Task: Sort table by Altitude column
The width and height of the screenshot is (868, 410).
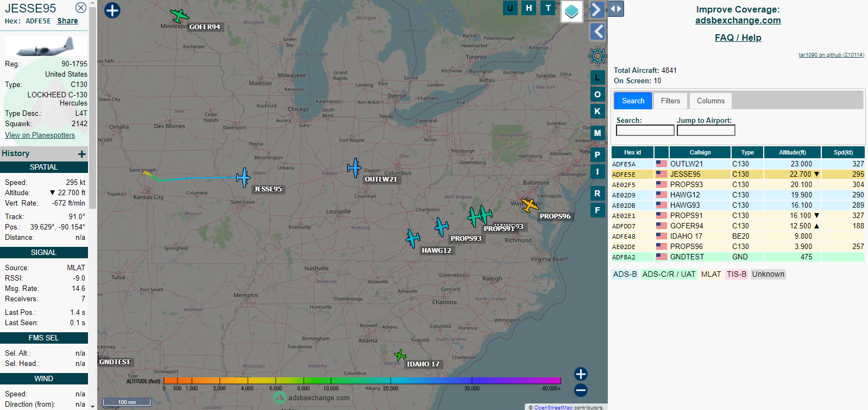Action: (x=792, y=152)
